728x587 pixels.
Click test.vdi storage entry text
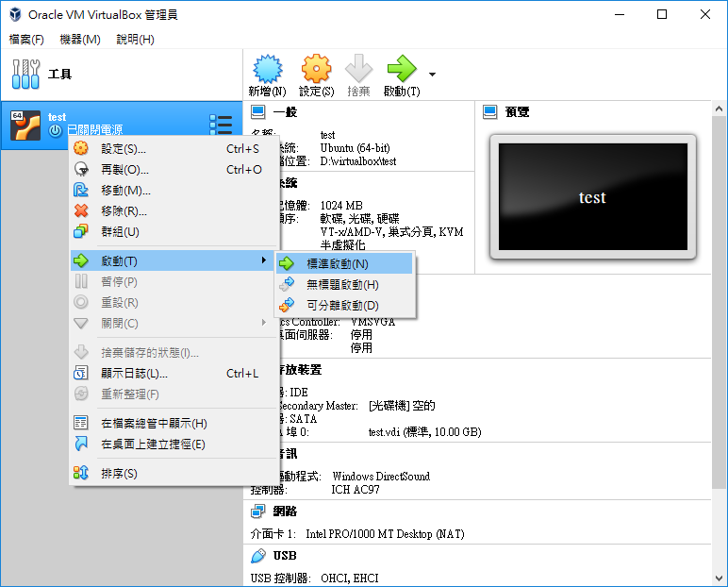click(x=424, y=432)
